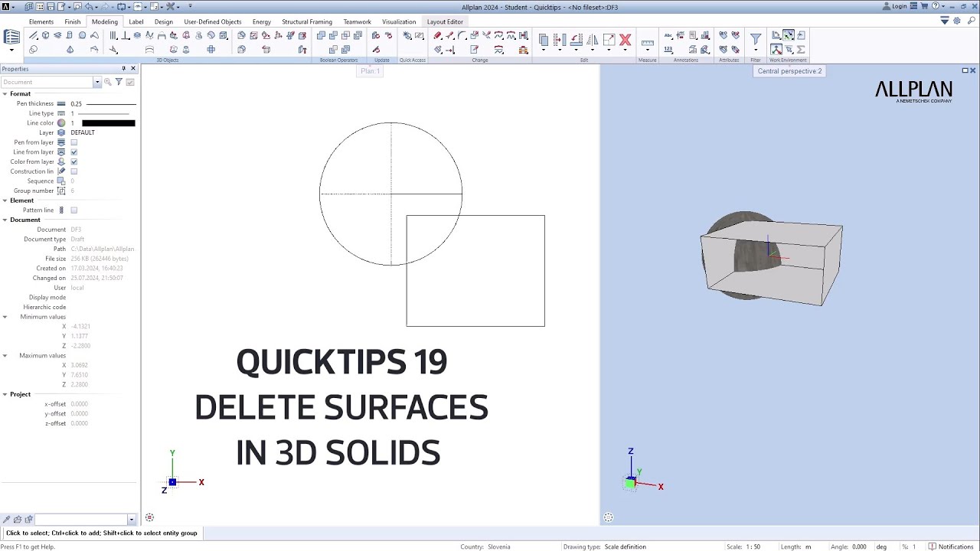Click the Line color palette icon
Image resolution: width=980 pixels, height=551 pixels.
61,123
